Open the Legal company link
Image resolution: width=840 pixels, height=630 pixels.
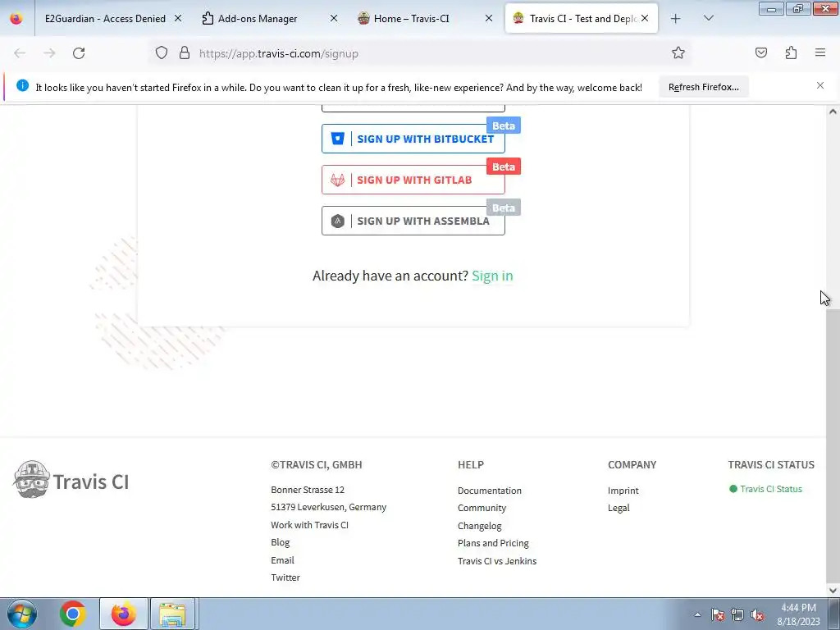click(x=619, y=508)
